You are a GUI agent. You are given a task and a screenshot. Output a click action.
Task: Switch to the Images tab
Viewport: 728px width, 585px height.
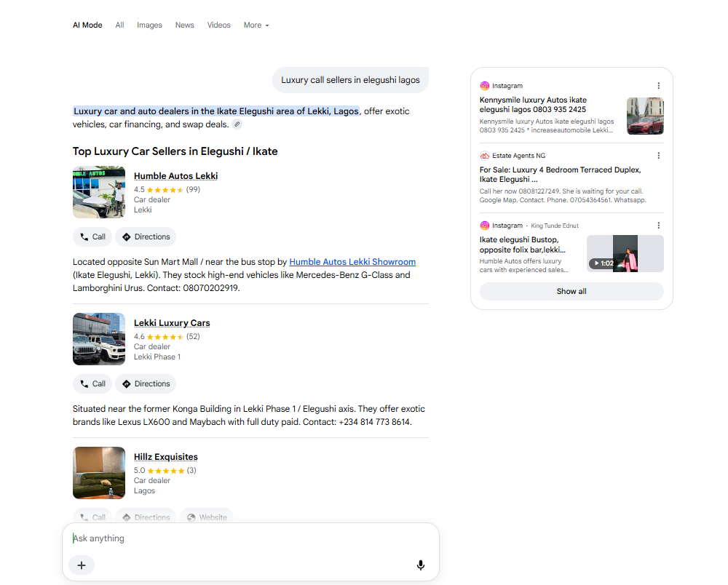click(149, 25)
